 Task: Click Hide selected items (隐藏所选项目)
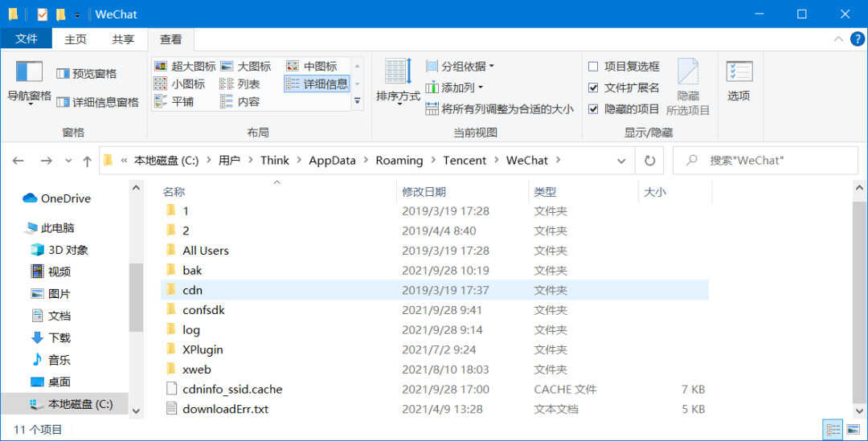(x=687, y=87)
